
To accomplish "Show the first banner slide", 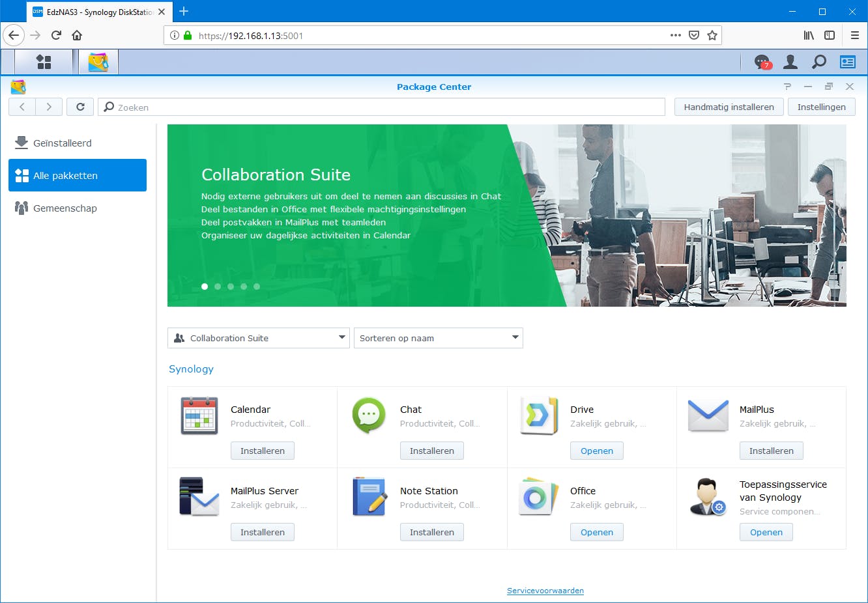I will (x=205, y=287).
